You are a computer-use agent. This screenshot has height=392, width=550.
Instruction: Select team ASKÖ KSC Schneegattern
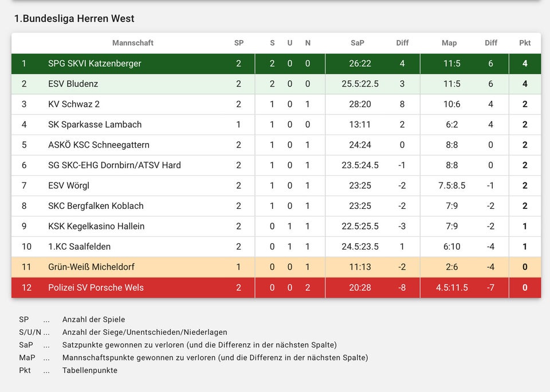click(x=99, y=145)
